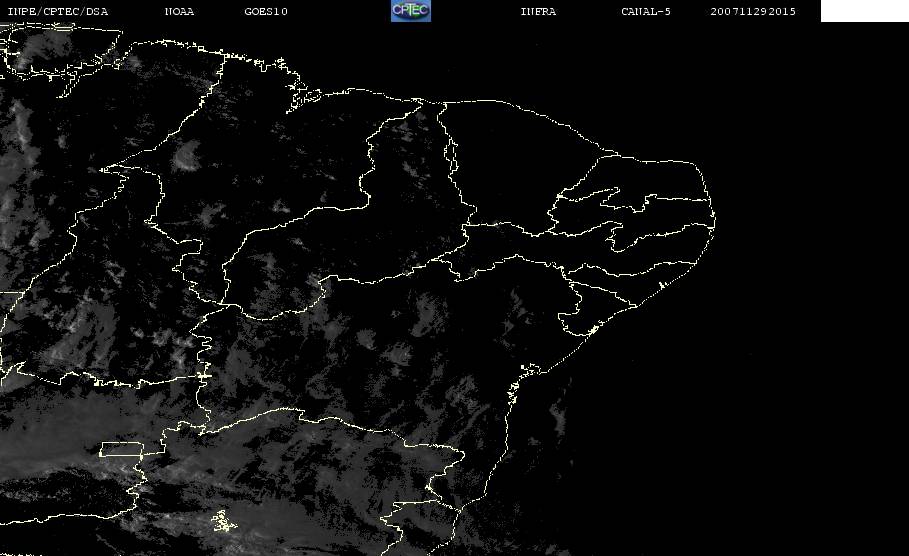Viewport: 909px width, 556px height.
Task: Select the NOAA label in the header
Action: 180,12
